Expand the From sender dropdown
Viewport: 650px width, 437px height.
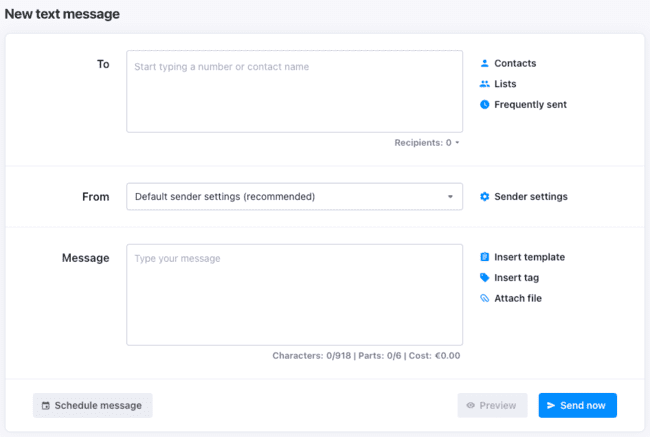294,197
